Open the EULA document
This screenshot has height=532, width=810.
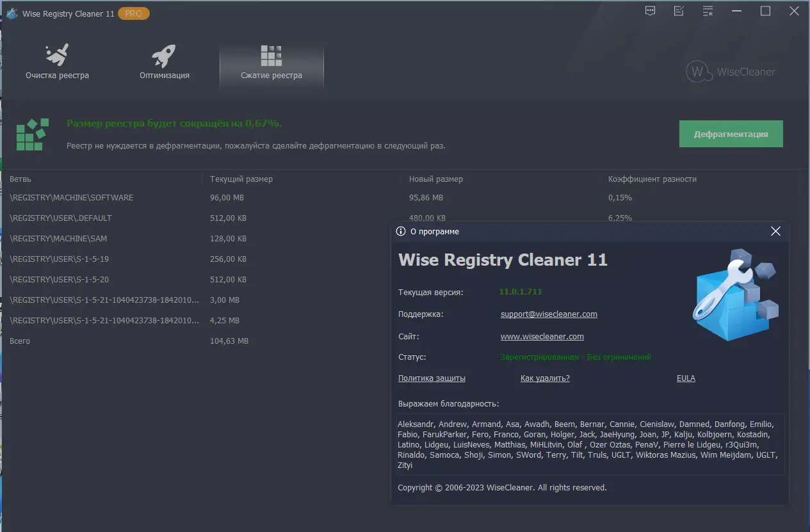(685, 378)
